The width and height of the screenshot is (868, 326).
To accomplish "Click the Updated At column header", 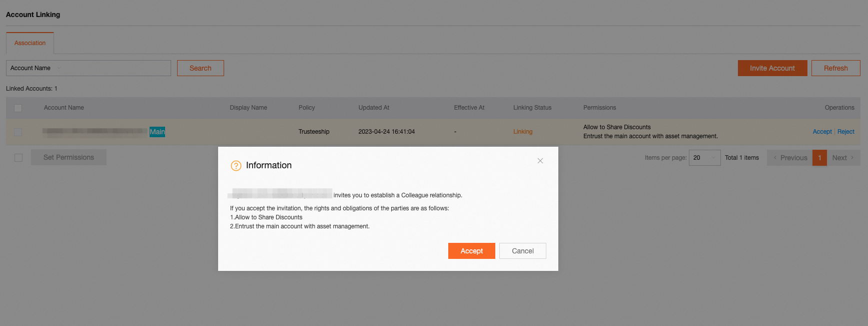I will 374,108.
